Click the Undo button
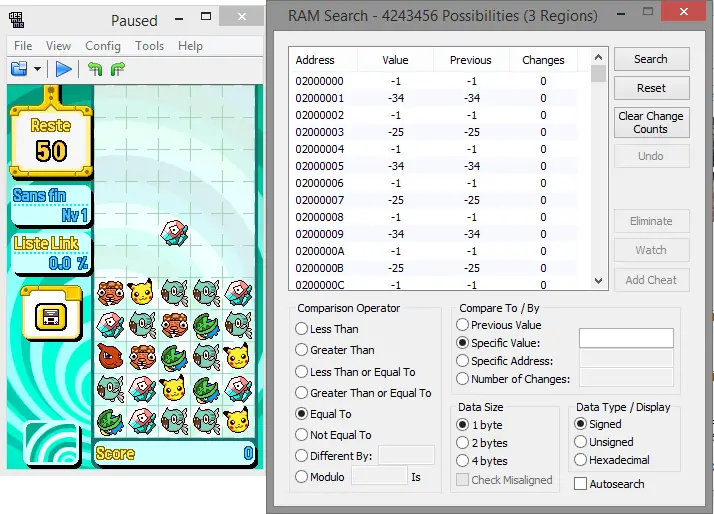714x514 pixels. [x=652, y=156]
